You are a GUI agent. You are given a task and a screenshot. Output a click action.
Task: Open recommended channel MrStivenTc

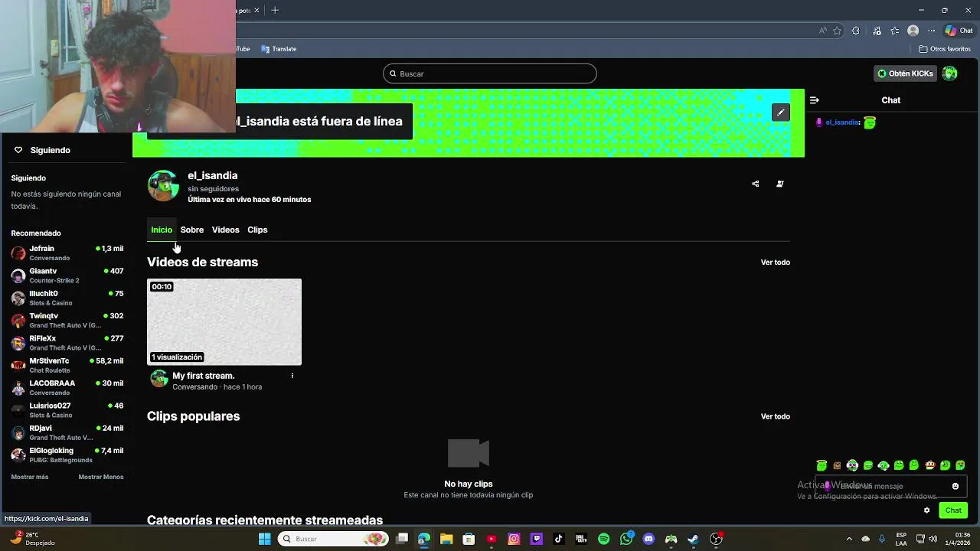[67, 365]
